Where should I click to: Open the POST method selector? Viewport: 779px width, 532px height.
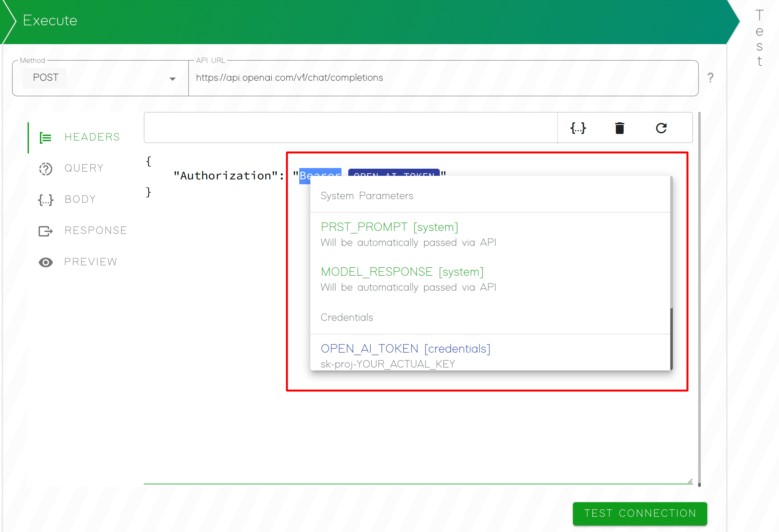click(x=45, y=78)
